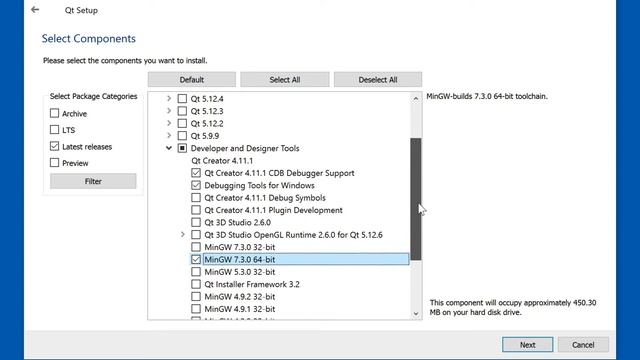Check Qt Installer Framework 3.2 checkbox
This screenshot has width=640, height=360.
(196, 284)
